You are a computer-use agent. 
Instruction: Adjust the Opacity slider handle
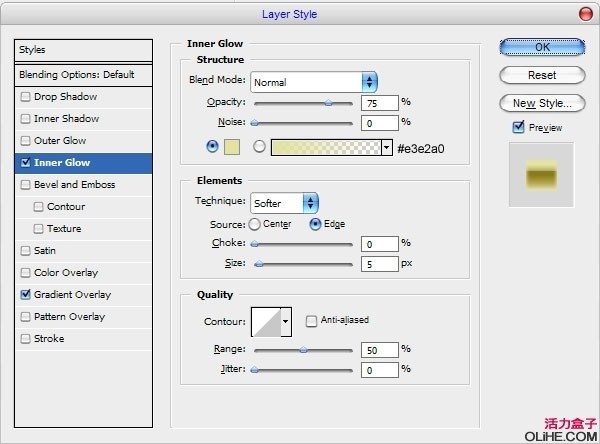(328, 103)
